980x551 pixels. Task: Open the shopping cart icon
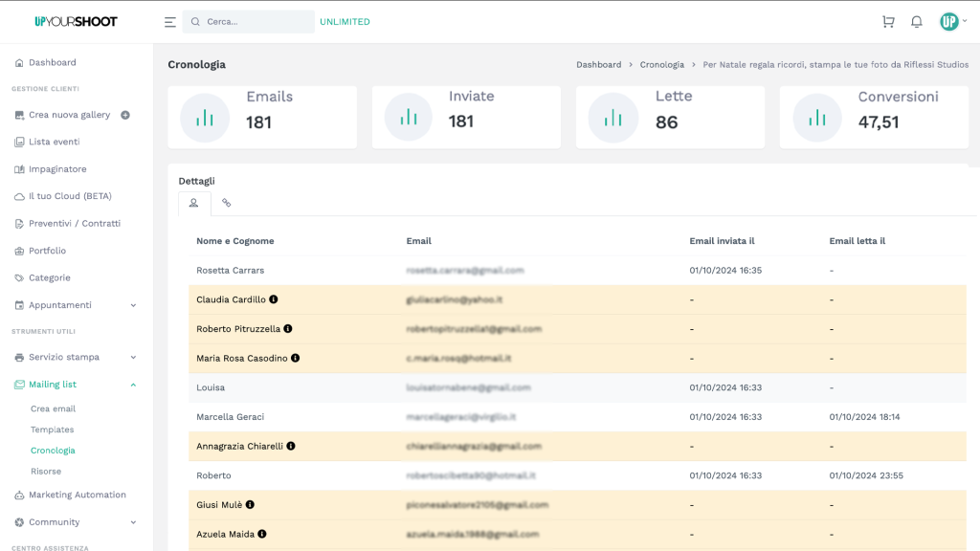[x=888, y=22]
